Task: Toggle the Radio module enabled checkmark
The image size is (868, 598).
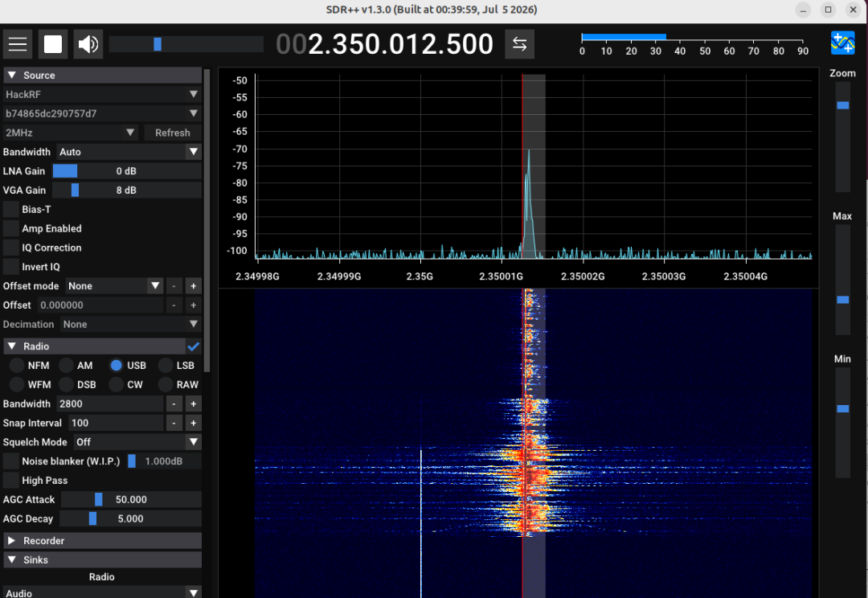Action: point(194,346)
